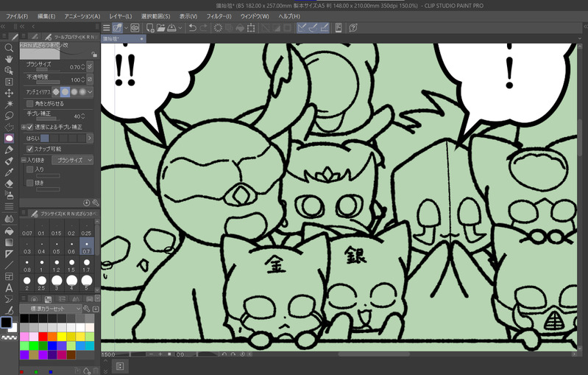588x375 pixels.
Task: Expand はらい settings arrow
Action: point(90,138)
